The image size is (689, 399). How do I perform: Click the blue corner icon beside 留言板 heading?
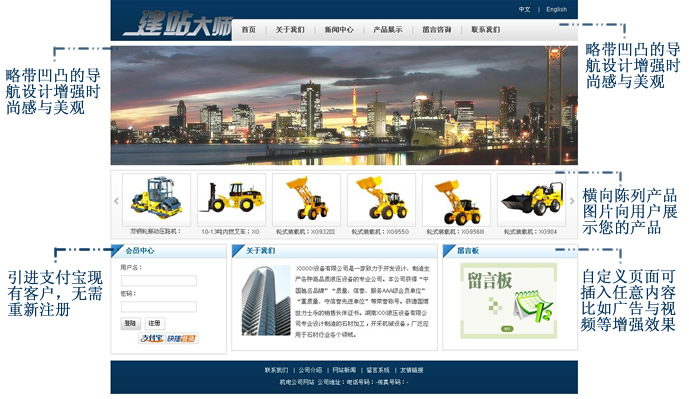[x=449, y=250]
